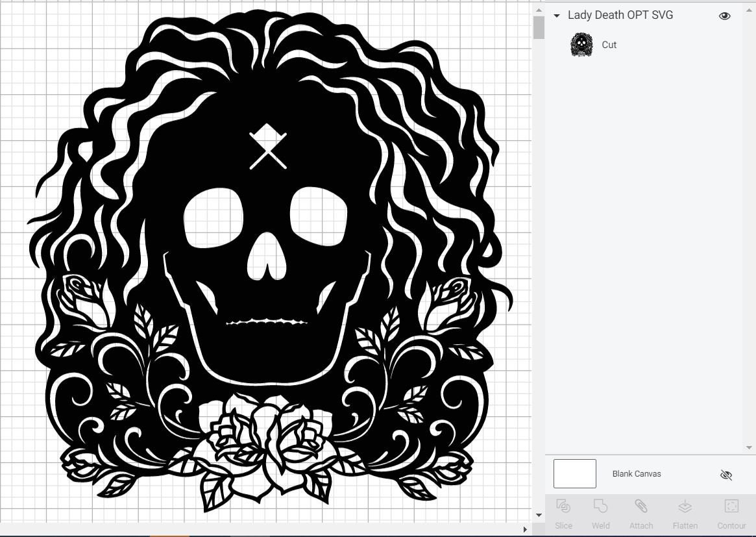Screen dimensions: 756x537
Task: Expand the canvas bottom-right corner arrow
Action: [525, 529]
